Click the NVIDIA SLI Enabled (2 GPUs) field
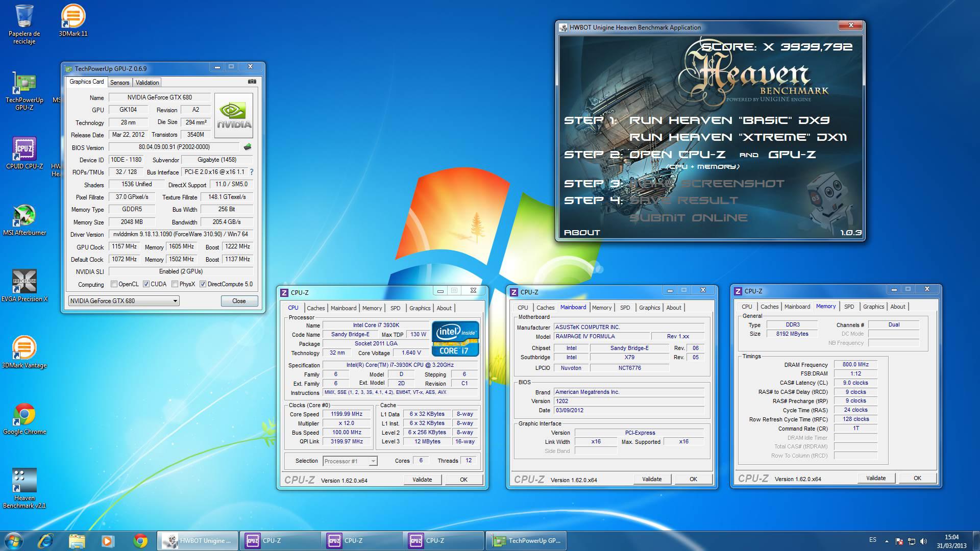This screenshot has height=551, width=980. click(x=181, y=272)
